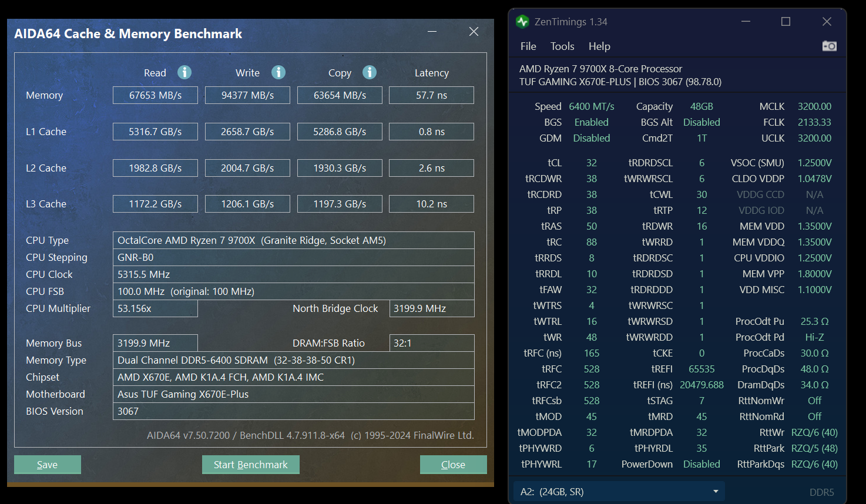
Task: Click the tREFI (ns) 20479.688 value
Action: 701,385
